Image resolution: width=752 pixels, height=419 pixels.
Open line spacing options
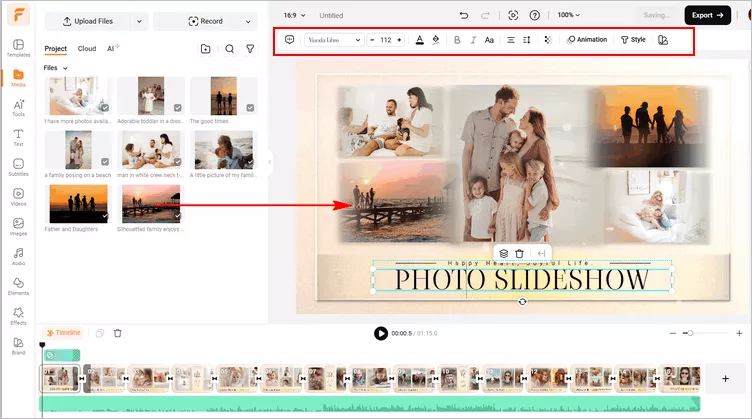527,40
